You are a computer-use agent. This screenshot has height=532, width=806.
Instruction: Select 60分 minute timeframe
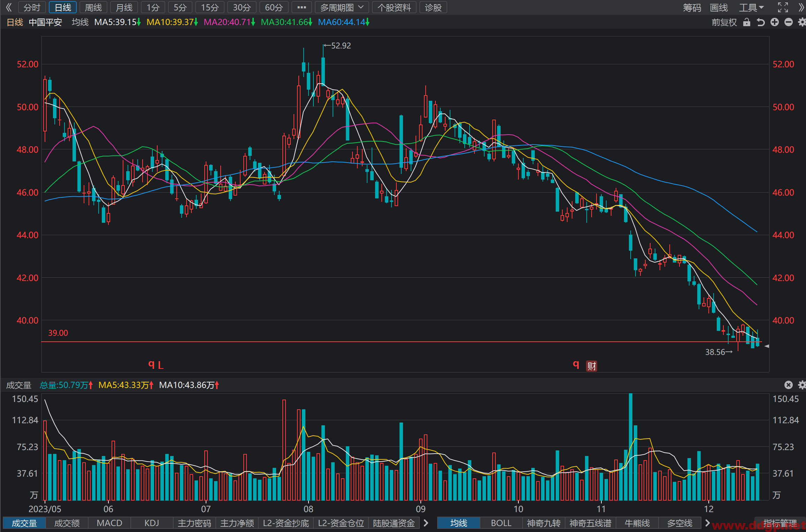click(x=274, y=7)
